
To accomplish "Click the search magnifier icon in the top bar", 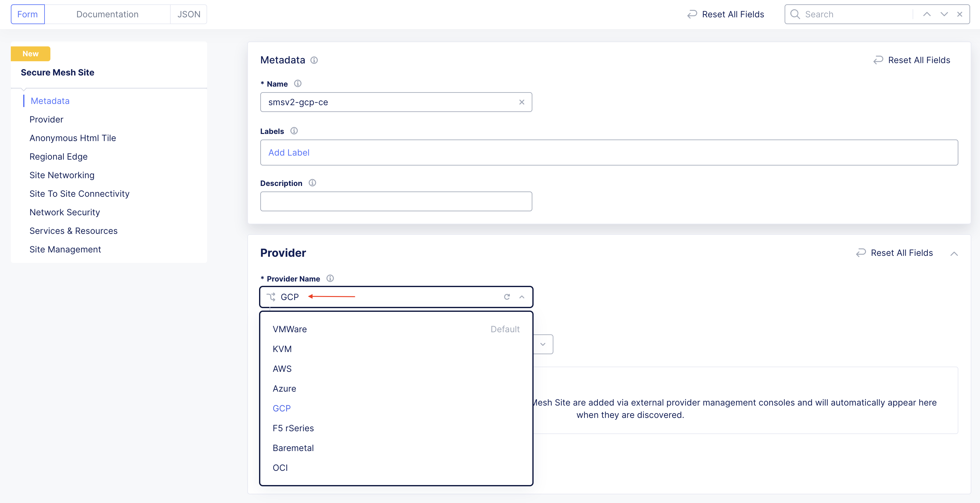I will [x=795, y=14].
